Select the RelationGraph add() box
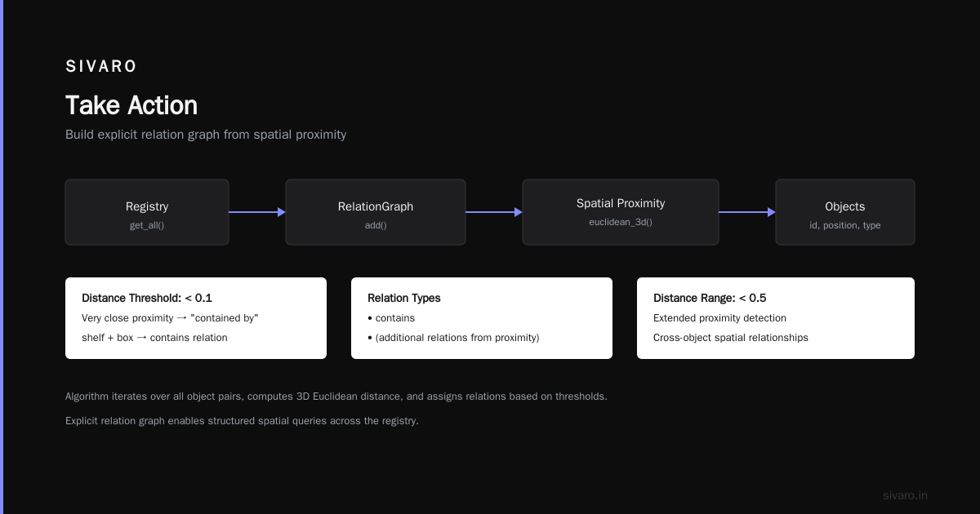The height and width of the screenshot is (514, 980). coord(376,212)
